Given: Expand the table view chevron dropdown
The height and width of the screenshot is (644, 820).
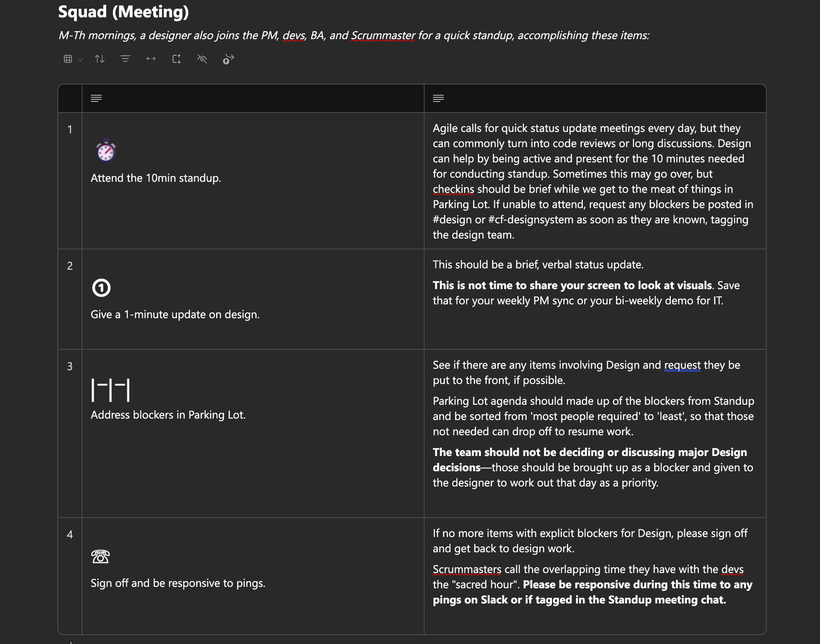Looking at the screenshot, I should pyautogui.click(x=80, y=60).
